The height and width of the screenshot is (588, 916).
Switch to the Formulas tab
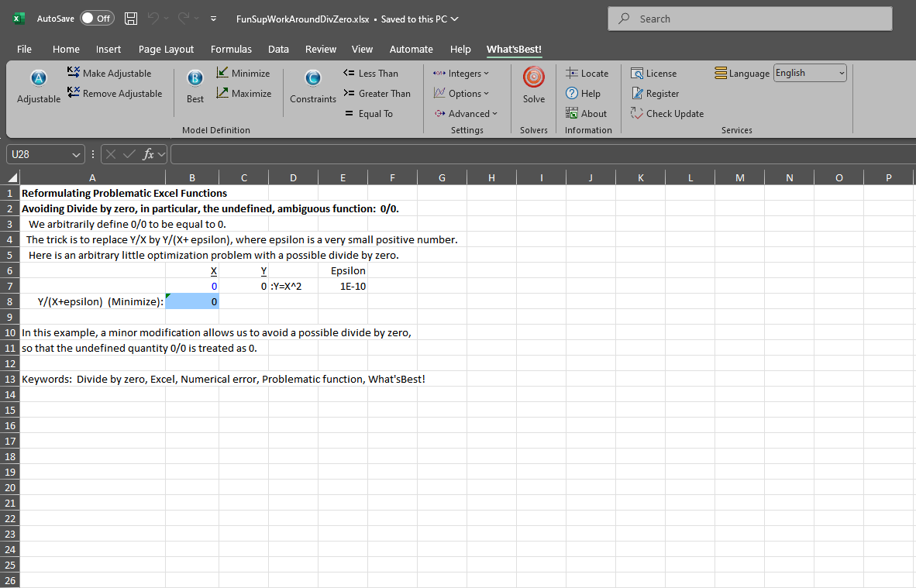(x=231, y=49)
